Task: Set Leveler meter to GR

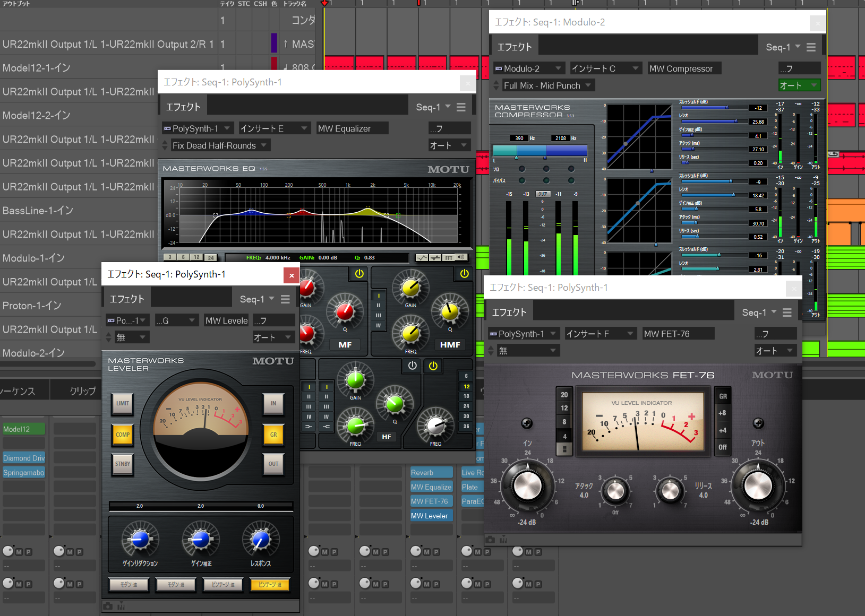Action: [x=273, y=435]
